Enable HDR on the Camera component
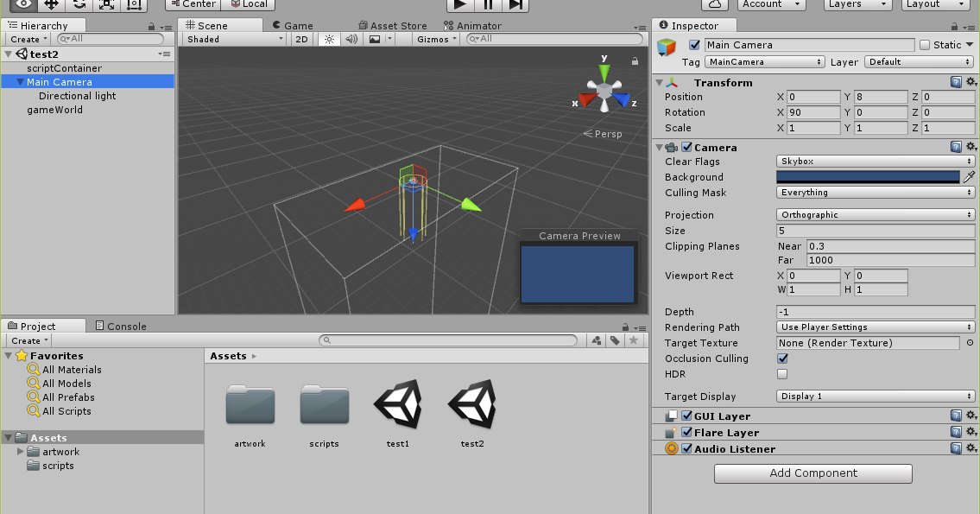The height and width of the screenshot is (514, 980). point(782,374)
